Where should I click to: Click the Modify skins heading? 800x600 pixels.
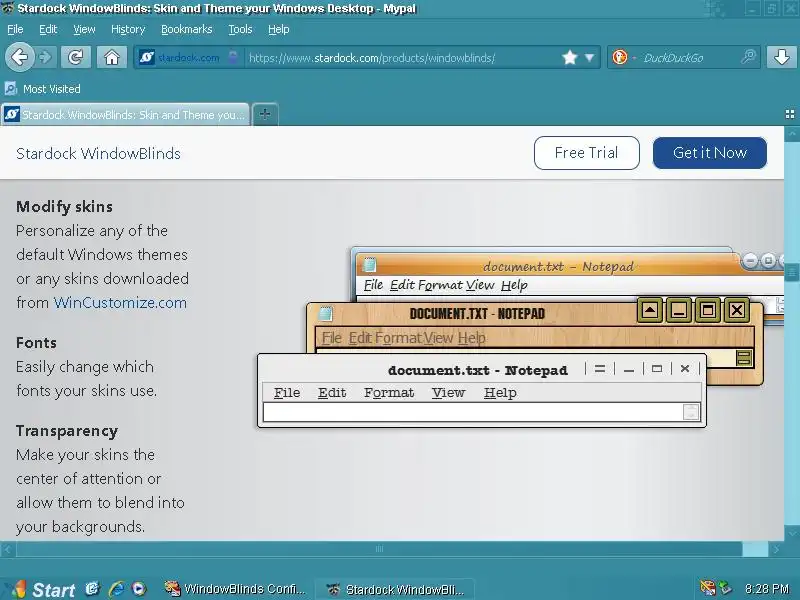tap(64, 207)
